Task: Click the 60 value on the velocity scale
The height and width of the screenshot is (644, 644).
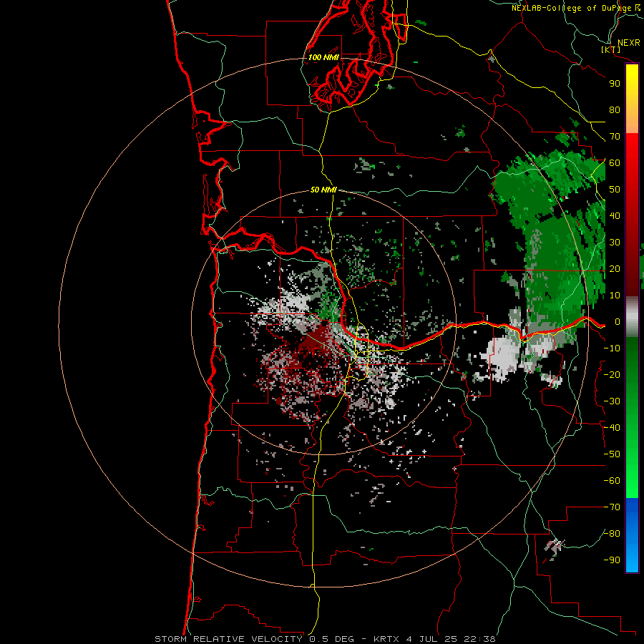Action: coord(615,162)
